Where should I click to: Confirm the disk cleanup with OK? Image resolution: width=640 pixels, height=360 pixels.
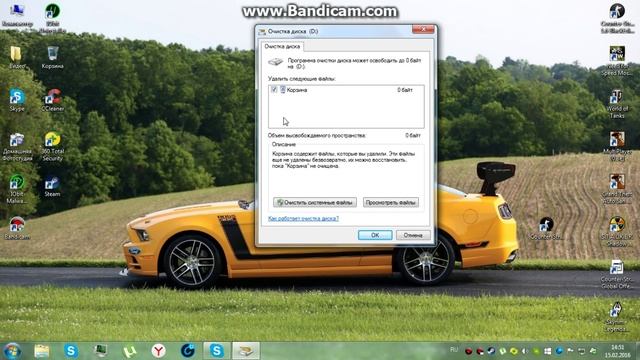[375, 235]
